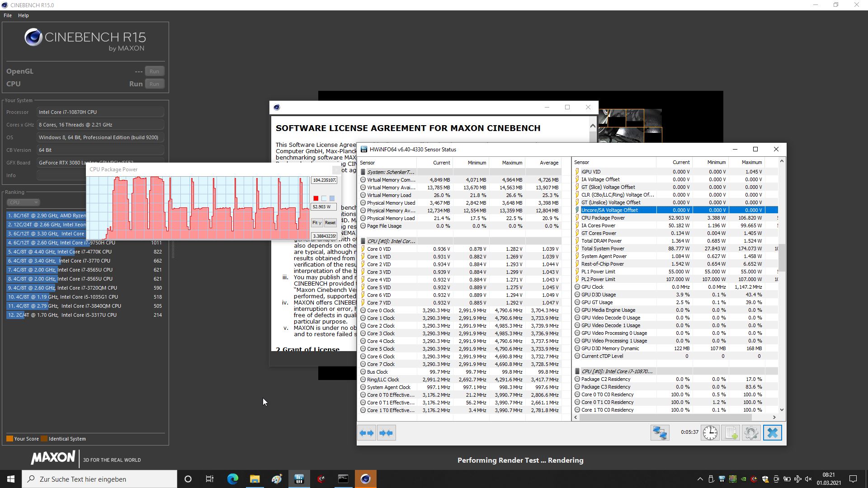
Task: Click the Meet Now camera tray icon
Action: (776, 479)
